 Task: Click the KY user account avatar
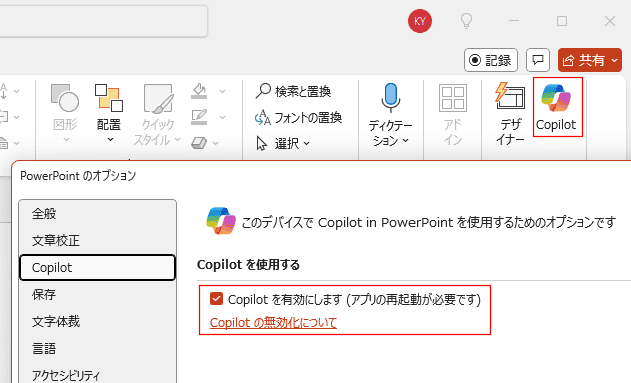[x=420, y=21]
